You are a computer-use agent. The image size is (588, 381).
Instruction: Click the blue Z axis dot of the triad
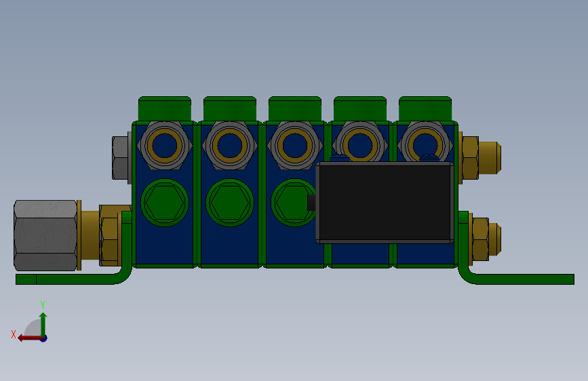pos(44,338)
